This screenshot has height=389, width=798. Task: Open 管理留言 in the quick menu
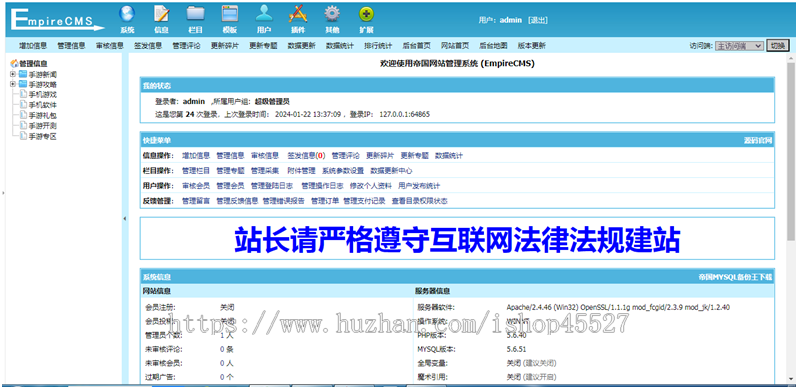coord(196,201)
